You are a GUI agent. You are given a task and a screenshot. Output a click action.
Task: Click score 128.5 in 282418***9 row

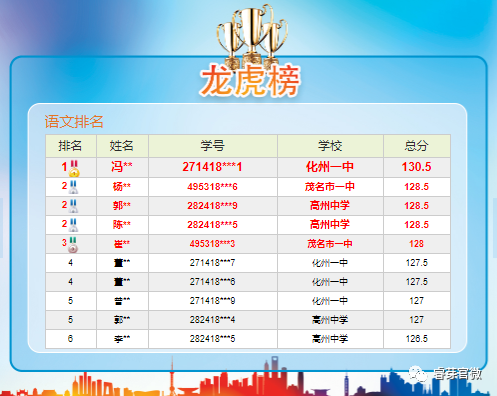click(x=416, y=206)
